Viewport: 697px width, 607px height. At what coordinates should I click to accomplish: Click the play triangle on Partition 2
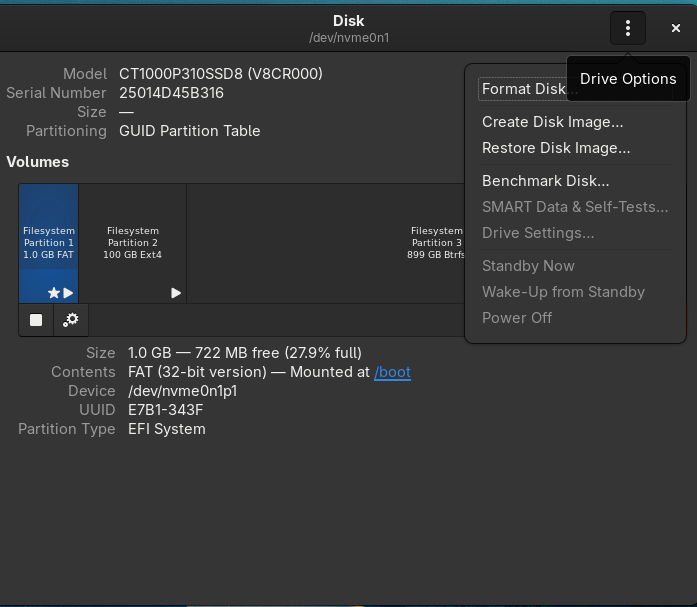pos(176,293)
